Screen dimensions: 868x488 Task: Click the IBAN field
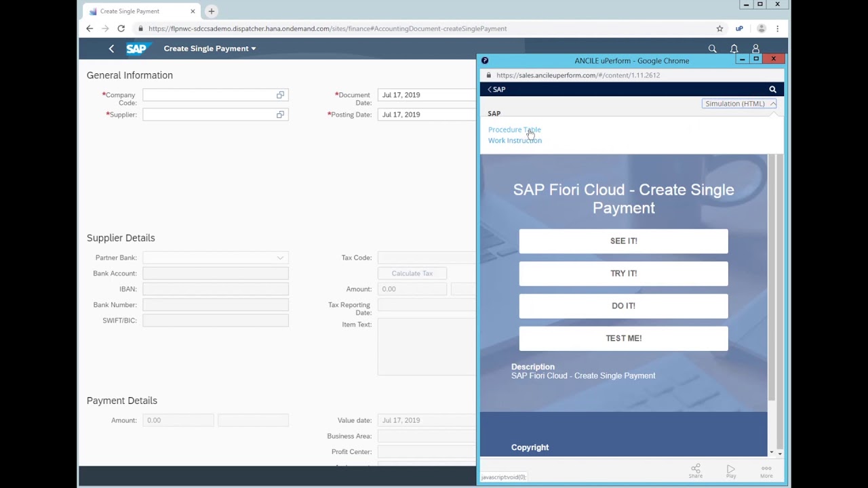pos(216,289)
